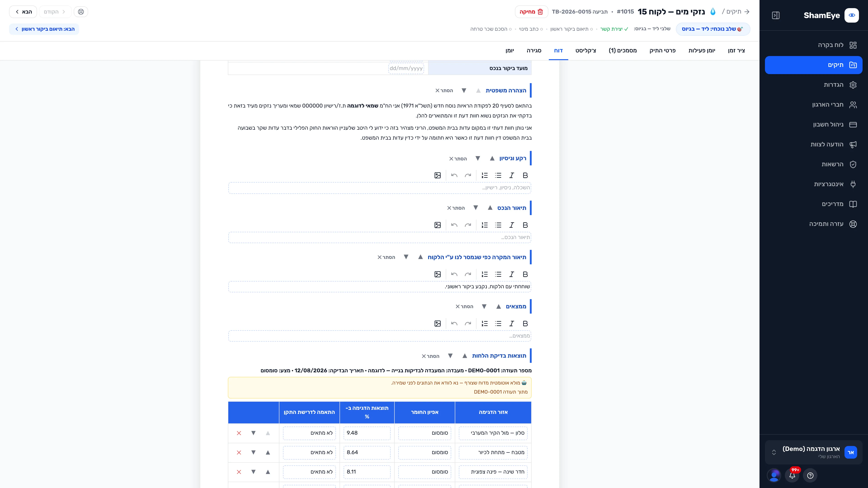Move מטבח table row up
868x488 pixels.
tap(268, 453)
